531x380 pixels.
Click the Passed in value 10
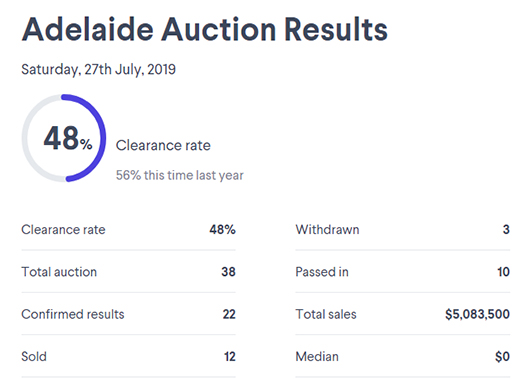[503, 272]
